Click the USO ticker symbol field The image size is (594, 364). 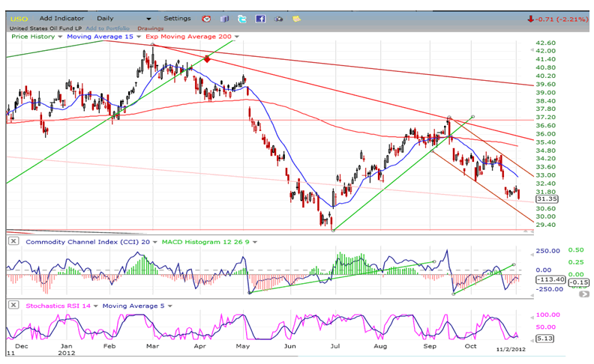(x=19, y=18)
